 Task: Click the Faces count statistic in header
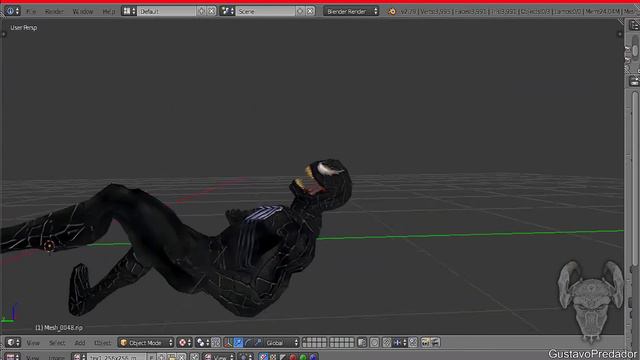point(471,11)
